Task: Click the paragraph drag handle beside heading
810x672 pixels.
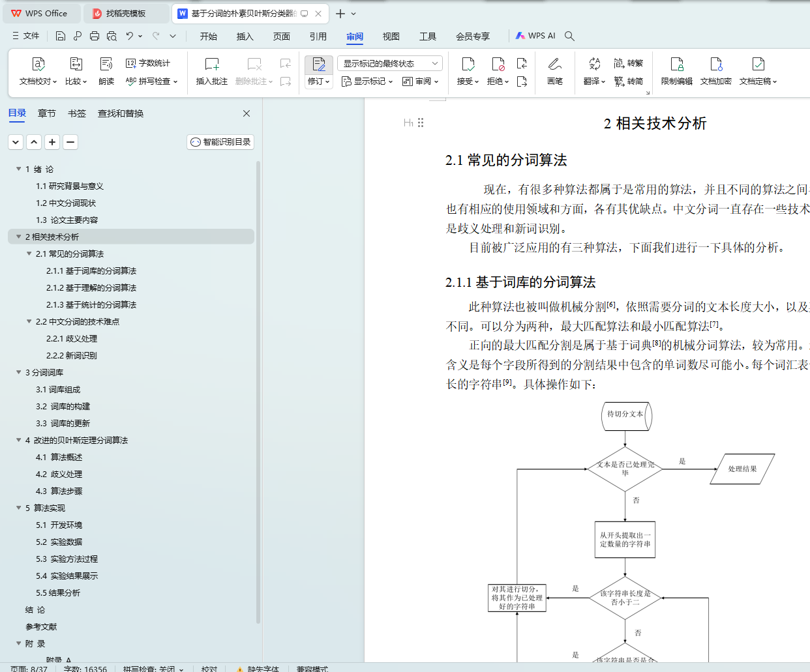Action: tap(421, 123)
